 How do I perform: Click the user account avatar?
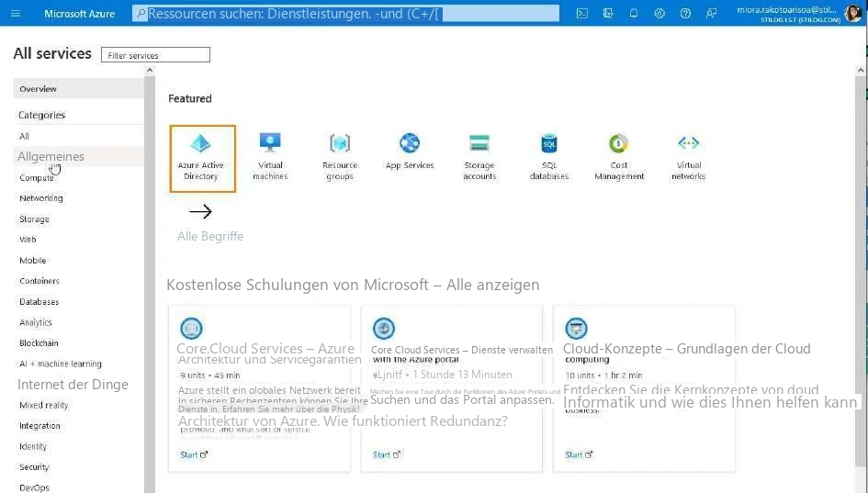point(852,13)
